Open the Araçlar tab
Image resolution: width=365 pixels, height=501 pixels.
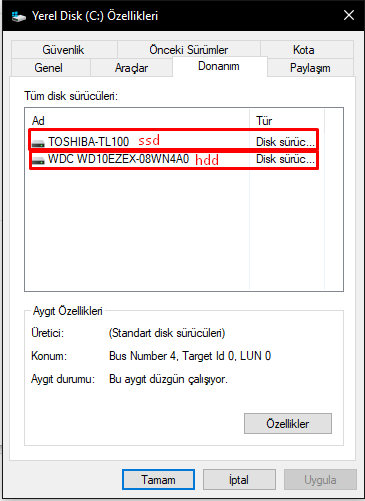point(131,68)
